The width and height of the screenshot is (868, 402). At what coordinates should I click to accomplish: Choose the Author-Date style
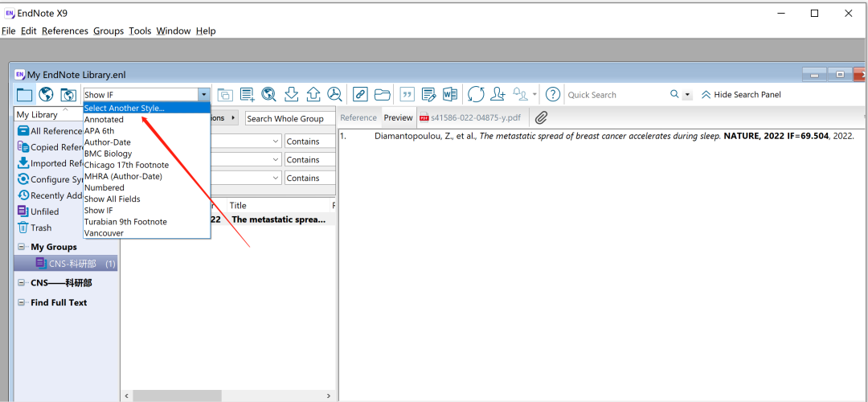[147, 142]
